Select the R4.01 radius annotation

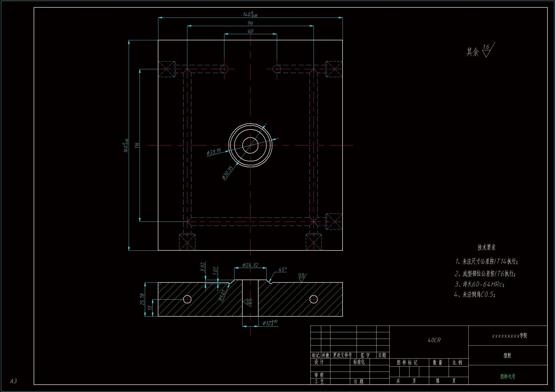coord(222,295)
